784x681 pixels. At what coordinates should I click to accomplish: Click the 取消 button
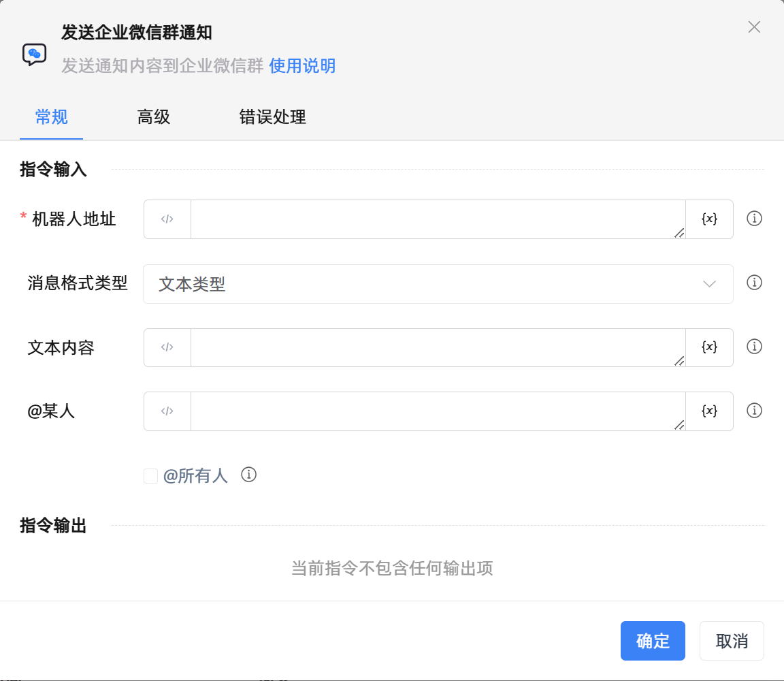732,641
